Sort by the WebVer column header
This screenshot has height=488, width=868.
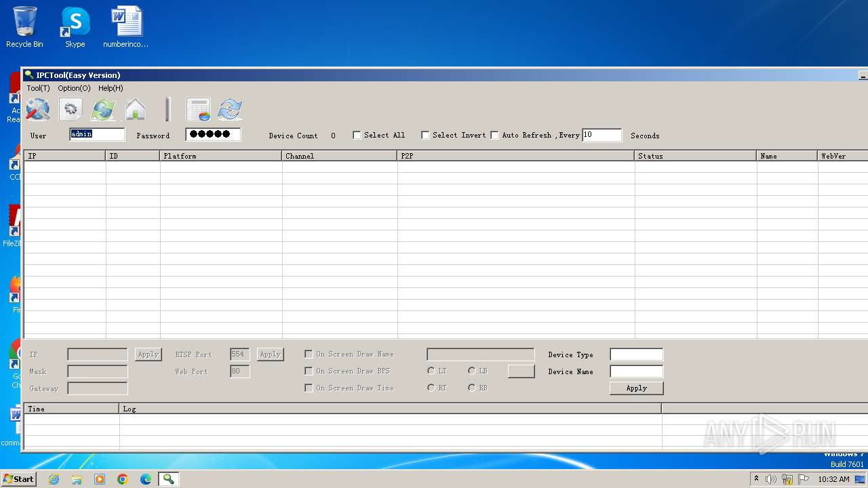843,156
